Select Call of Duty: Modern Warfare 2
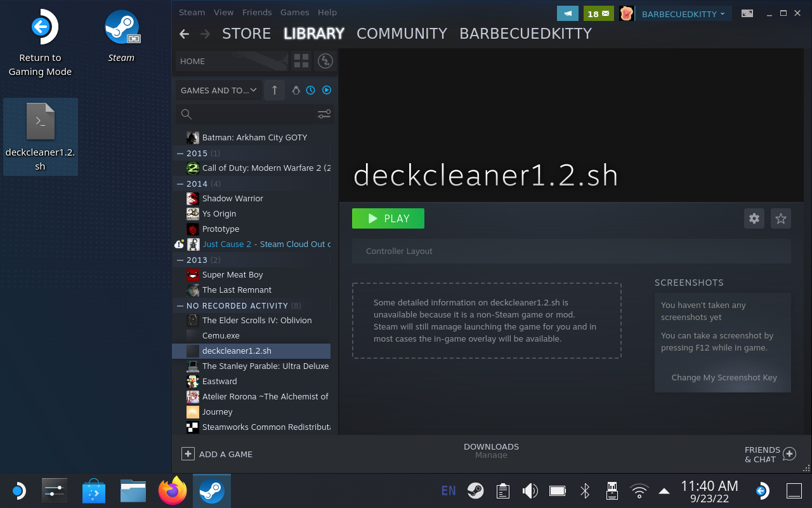812x508 pixels. 251,168
